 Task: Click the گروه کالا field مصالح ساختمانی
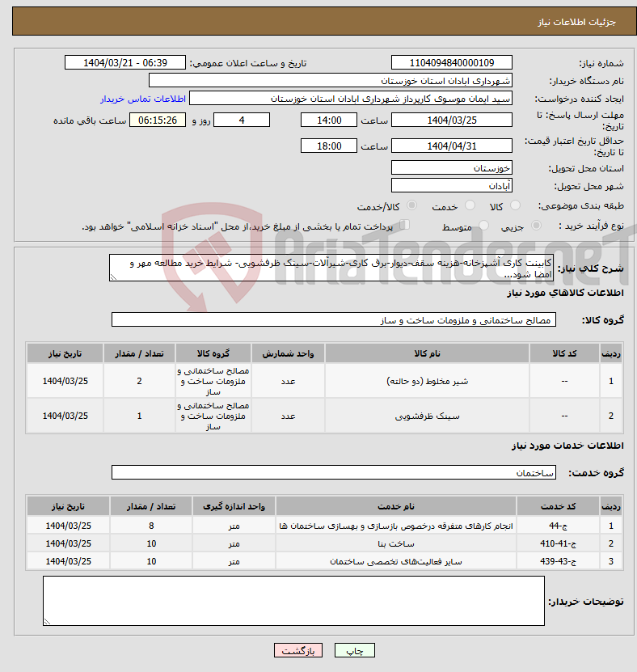(334, 319)
